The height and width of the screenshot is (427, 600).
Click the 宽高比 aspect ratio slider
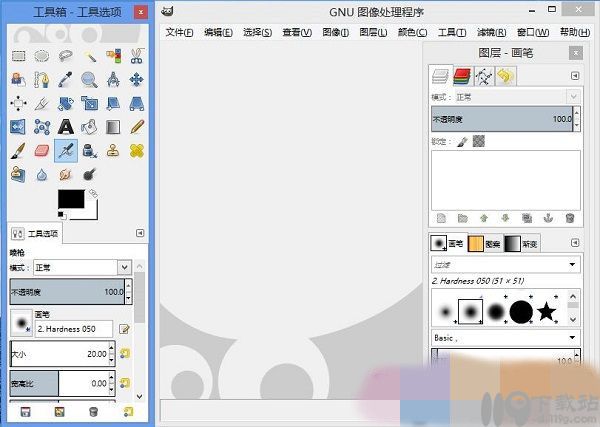[x=60, y=383]
